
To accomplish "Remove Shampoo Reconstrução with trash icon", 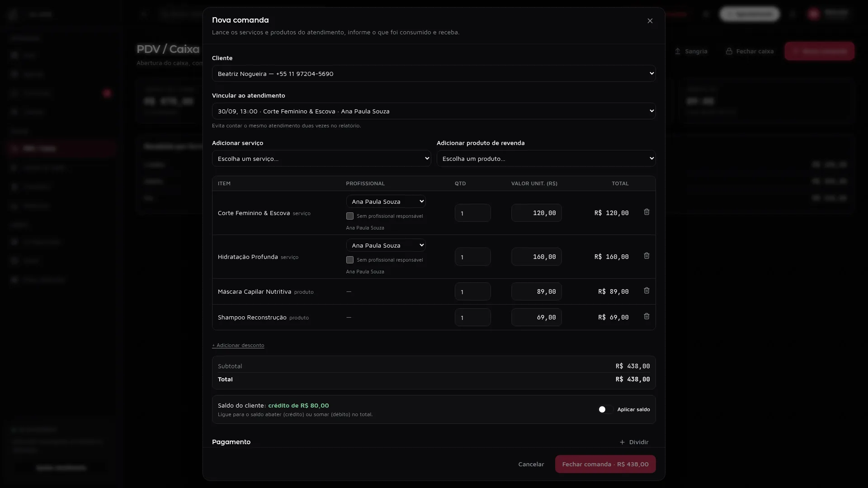I will (x=646, y=316).
